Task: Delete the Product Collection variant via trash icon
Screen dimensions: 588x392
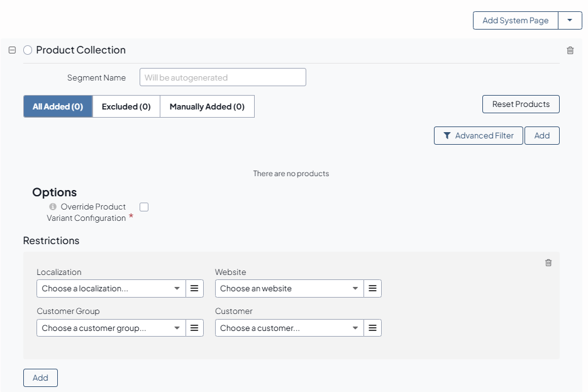Action: [570, 50]
